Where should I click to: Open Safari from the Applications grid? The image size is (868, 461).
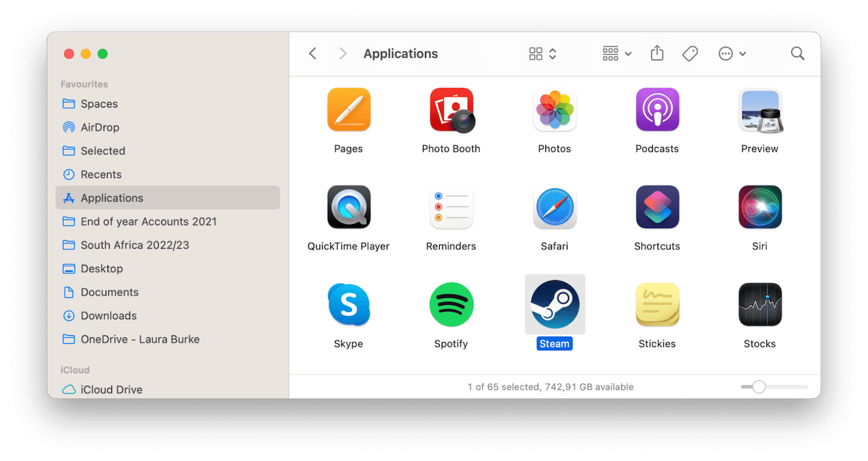click(x=554, y=207)
